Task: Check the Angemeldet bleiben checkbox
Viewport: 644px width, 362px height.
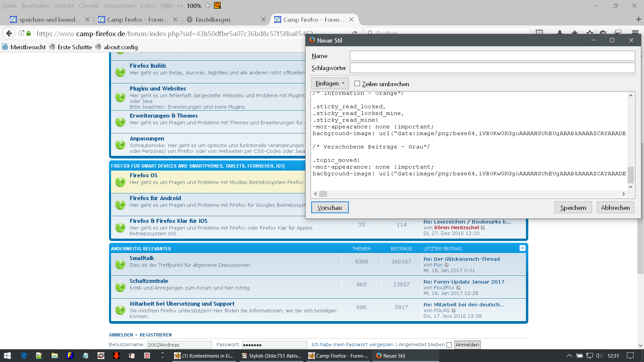Action: [449, 345]
